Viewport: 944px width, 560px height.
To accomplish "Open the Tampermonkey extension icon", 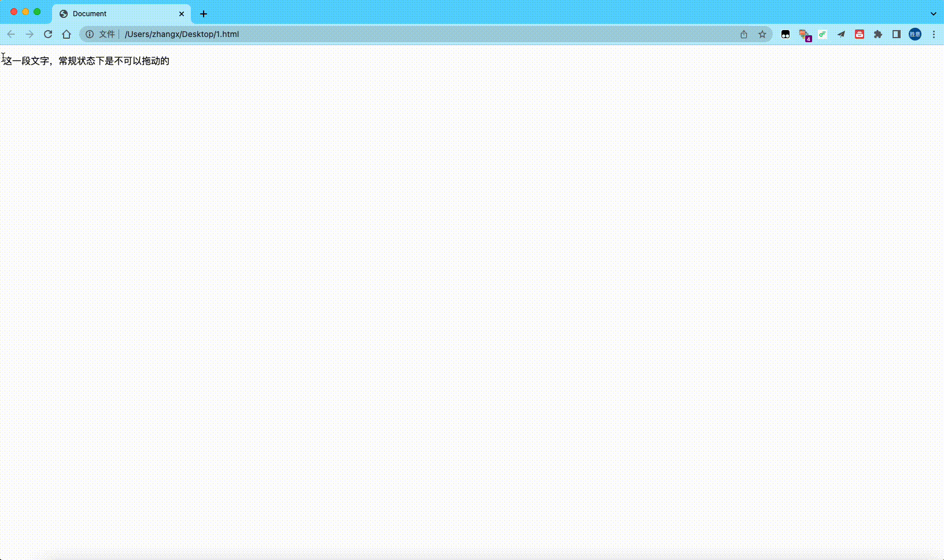I will click(x=786, y=34).
